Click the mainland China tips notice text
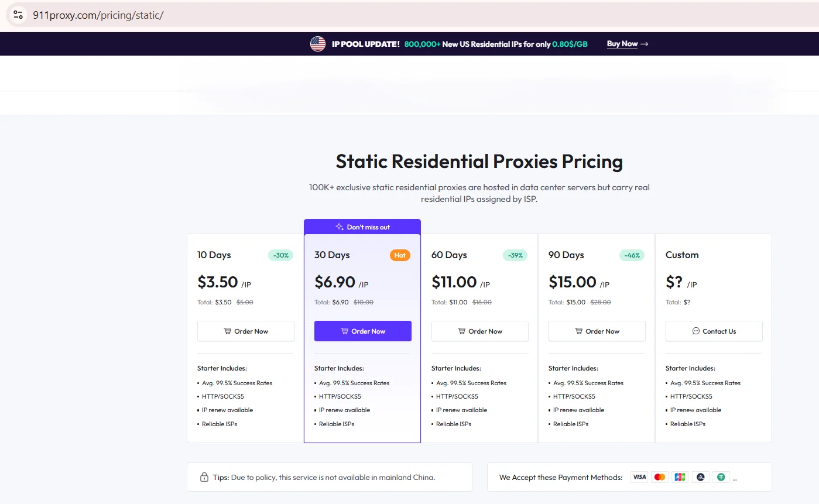The image size is (819, 504). coord(324,477)
